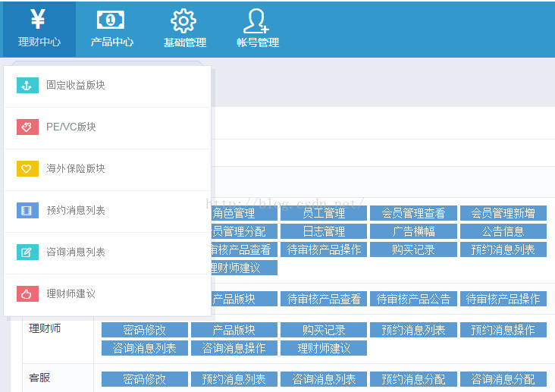Click the gear icon for 基础管理
This screenshot has width=555, height=392.
pos(183,21)
